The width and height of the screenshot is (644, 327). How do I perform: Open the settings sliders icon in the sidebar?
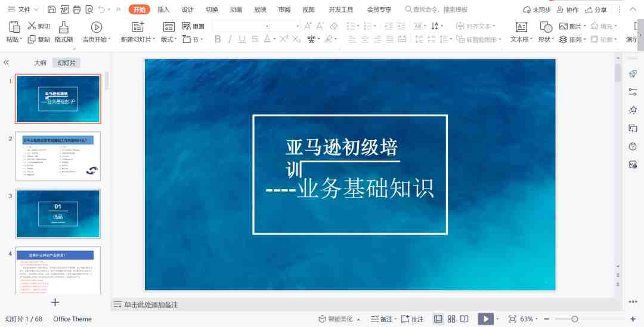(633, 92)
